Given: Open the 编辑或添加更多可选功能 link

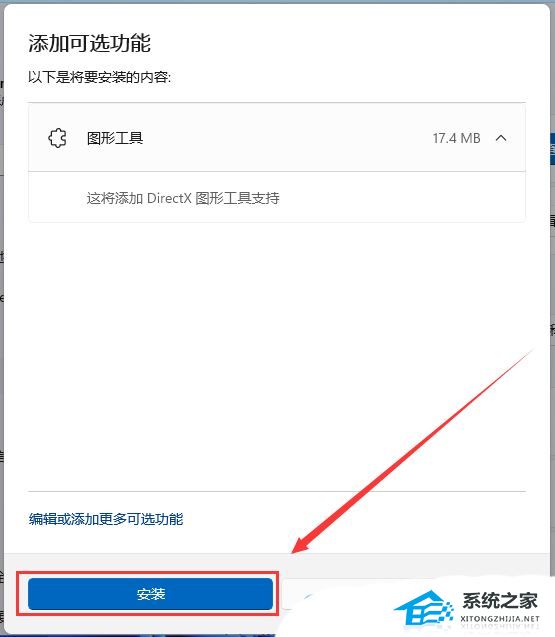Looking at the screenshot, I should pos(106,519).
